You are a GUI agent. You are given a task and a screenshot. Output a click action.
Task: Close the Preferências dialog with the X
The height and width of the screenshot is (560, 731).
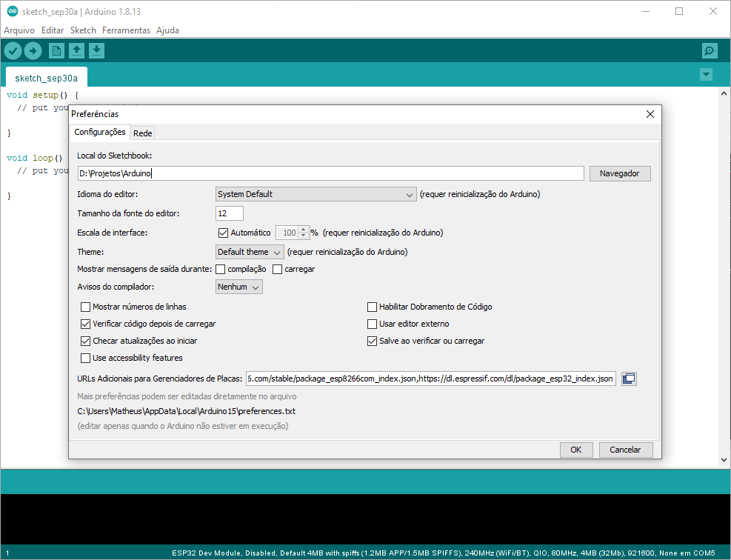click(650, 114)
